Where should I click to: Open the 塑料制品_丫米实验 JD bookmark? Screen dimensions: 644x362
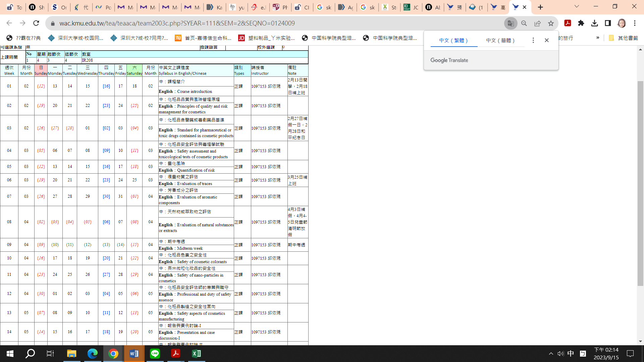pos(267,38)
